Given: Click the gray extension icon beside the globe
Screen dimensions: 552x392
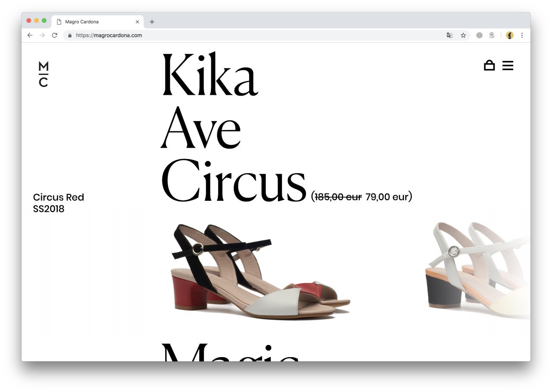Looking at the screenshot, I should pos(492,35).
